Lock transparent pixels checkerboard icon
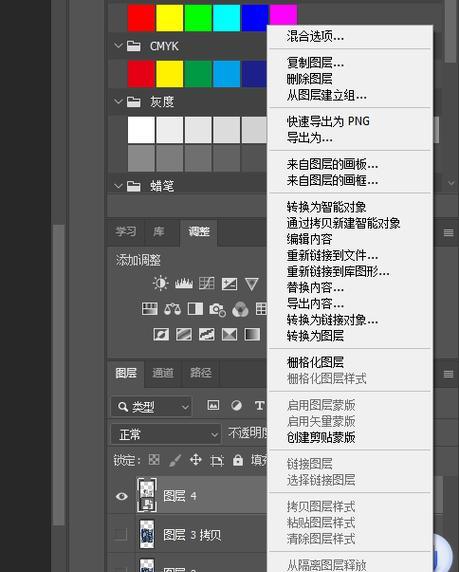The height and width of the screenshot is (572, 459). pos(154,460)
